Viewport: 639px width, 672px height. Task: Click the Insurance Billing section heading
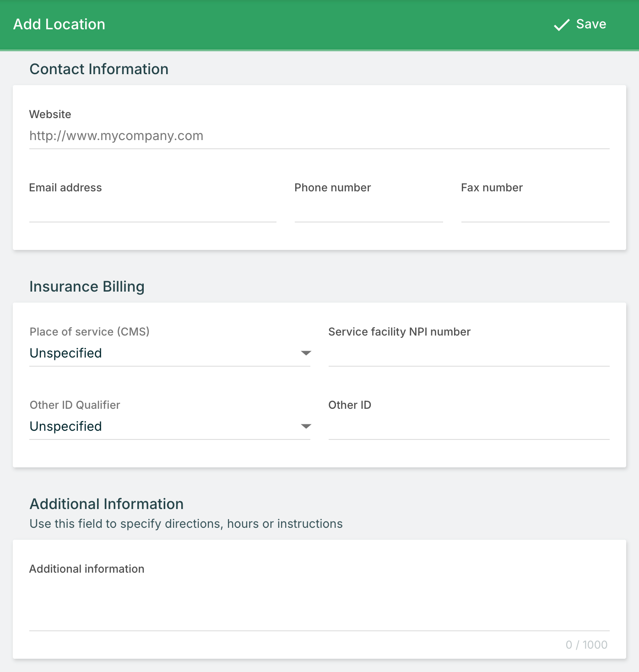coord(87,287)
